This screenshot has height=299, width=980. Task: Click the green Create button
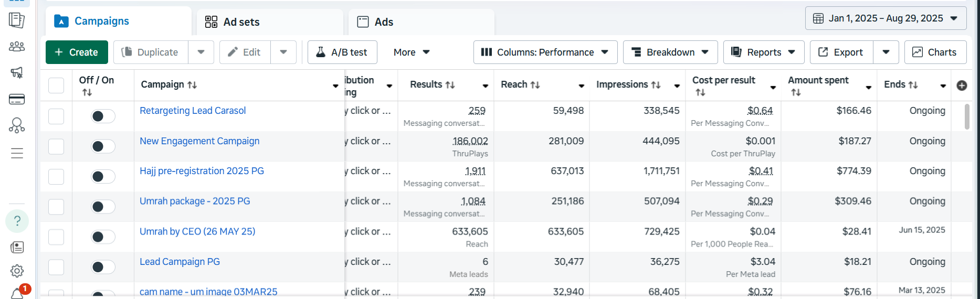coord(77,52)
